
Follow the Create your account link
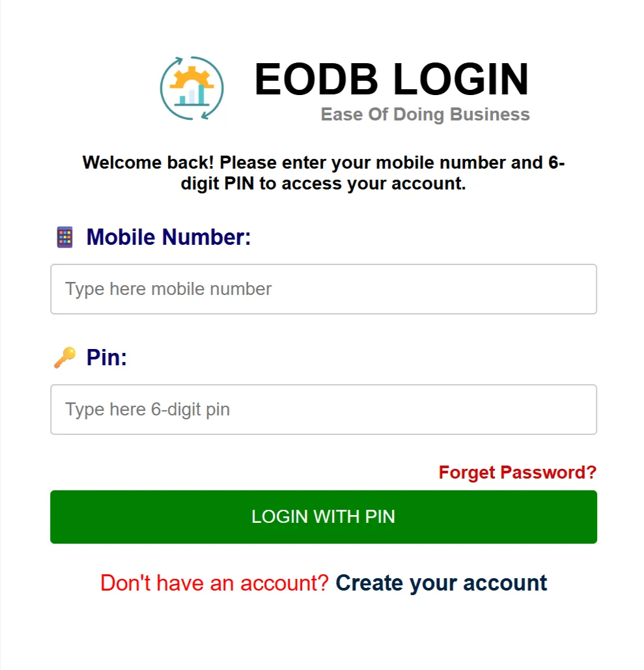point(441,583)
